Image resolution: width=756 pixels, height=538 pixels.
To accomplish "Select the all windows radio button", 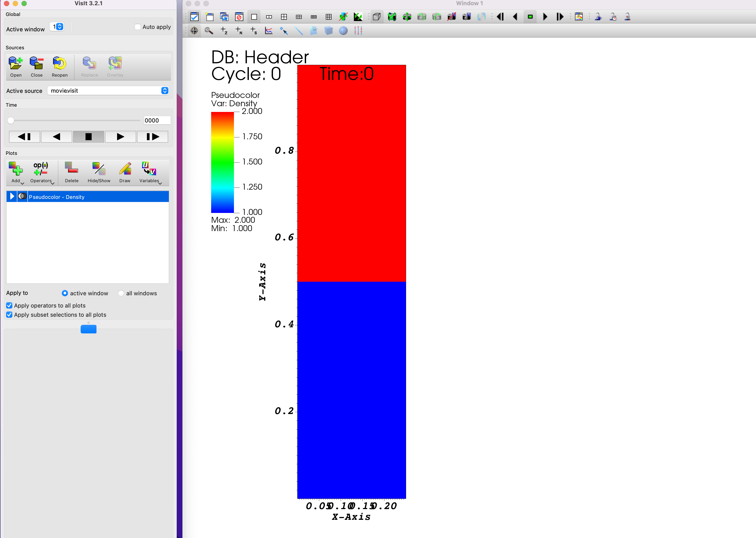I will pos(121,293).
